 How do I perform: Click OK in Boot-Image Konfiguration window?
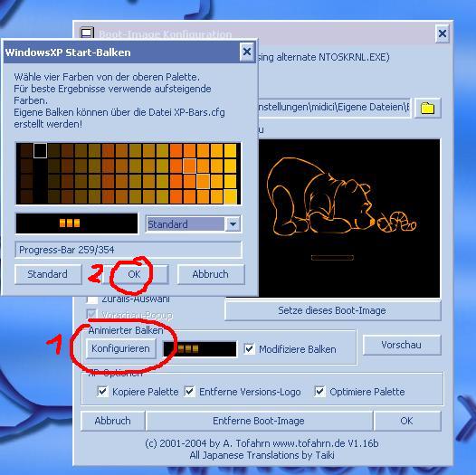(407, 421)
